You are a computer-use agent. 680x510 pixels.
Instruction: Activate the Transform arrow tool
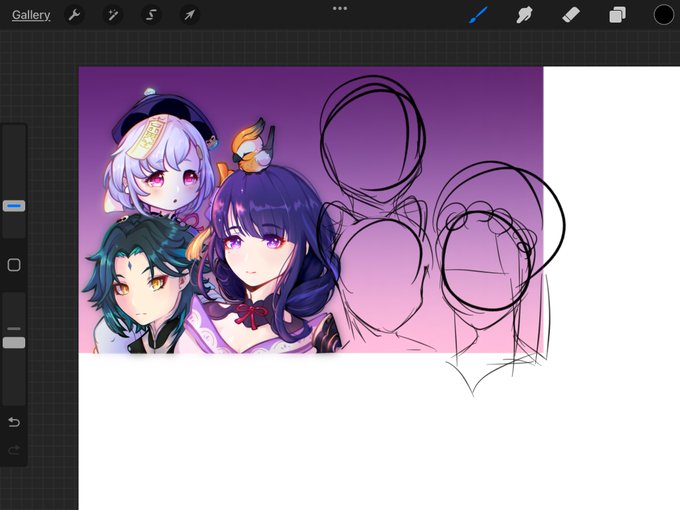190,15
